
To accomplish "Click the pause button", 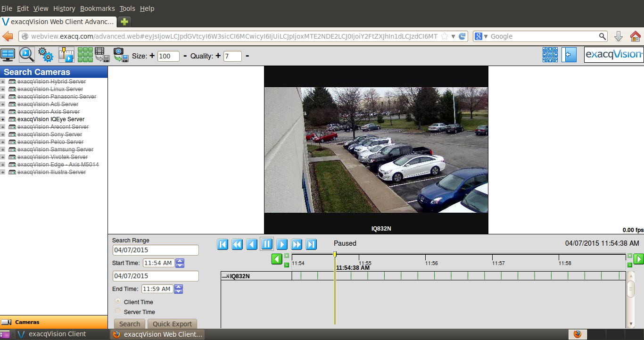I will tap(267, 244).
